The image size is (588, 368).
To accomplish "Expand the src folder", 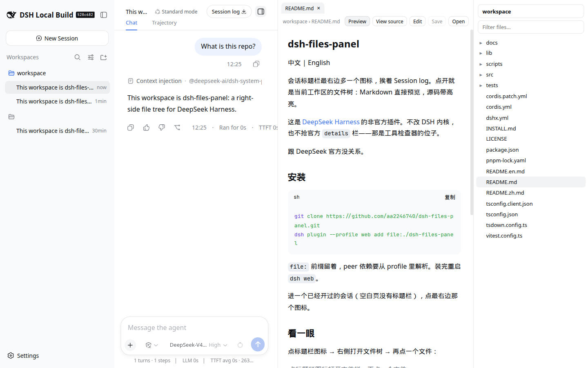I will point(481,75).
